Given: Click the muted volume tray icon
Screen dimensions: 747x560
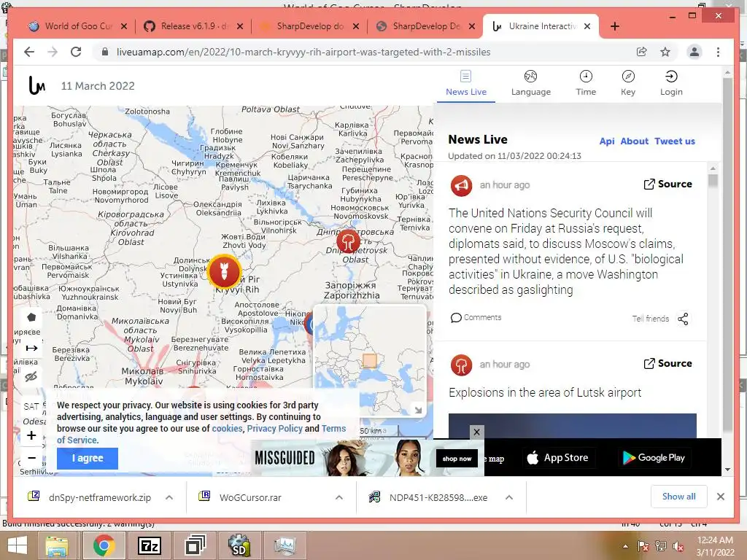Looking at the screenshot, I should click(678, 546).
